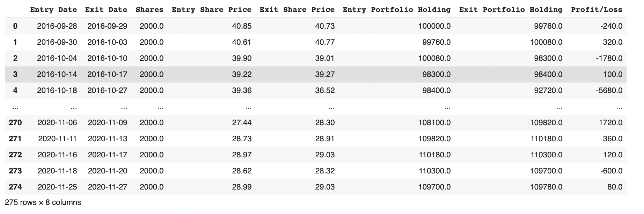644x214 pixels.
Task: Click the "Exit Date" column header
Action: [106, 10]
